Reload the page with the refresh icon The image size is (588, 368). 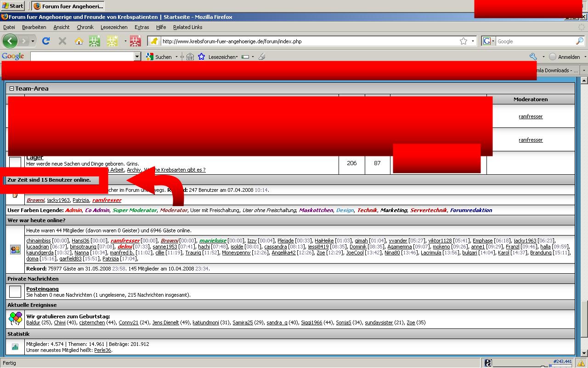point(46,41)
